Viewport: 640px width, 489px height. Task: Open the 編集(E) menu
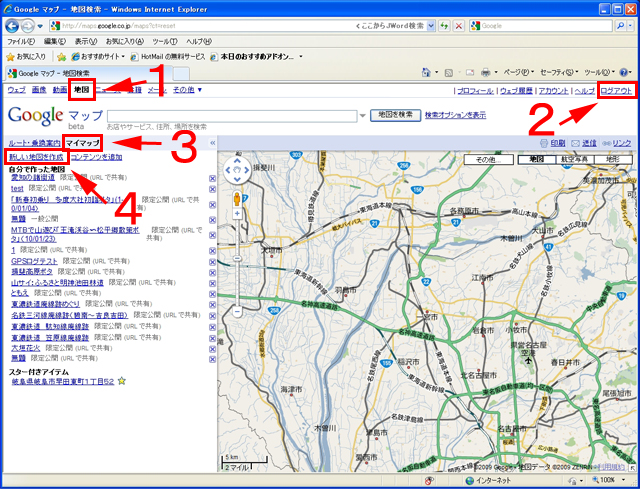click(55, 42)
